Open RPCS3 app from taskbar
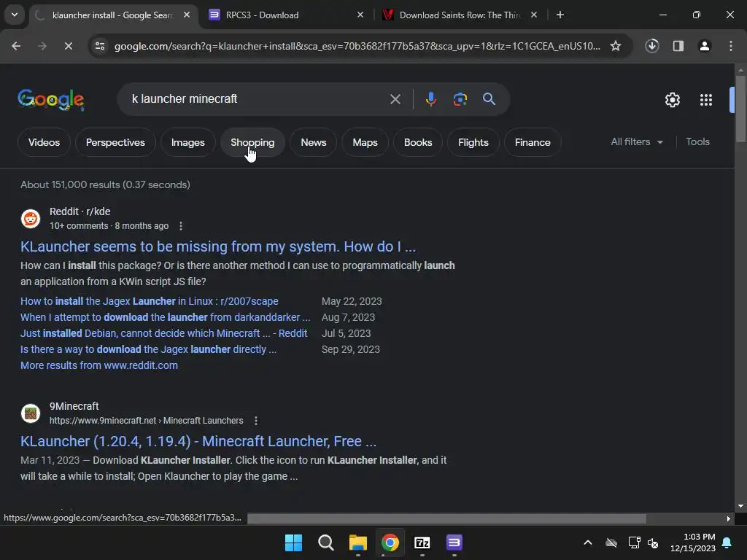 point(454,542)
